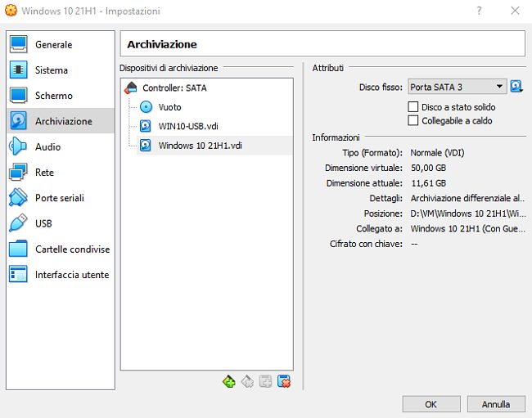Click the Porte seriali icon
Screen dimensions: 532x418
tap(18, 198)
